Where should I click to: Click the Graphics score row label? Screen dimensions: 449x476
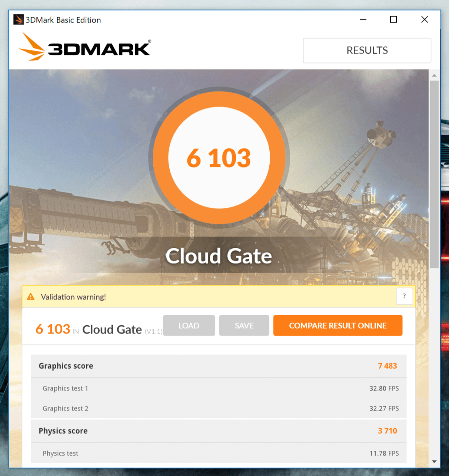pos(66,366)
